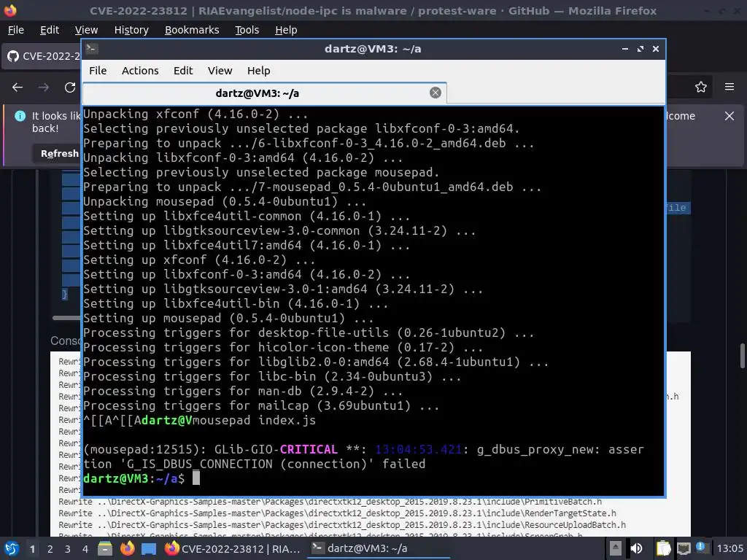747x560 pixels.
Task: Click the RenderTargetState.h rewrite line in Firefox
Action: (337, 513)
